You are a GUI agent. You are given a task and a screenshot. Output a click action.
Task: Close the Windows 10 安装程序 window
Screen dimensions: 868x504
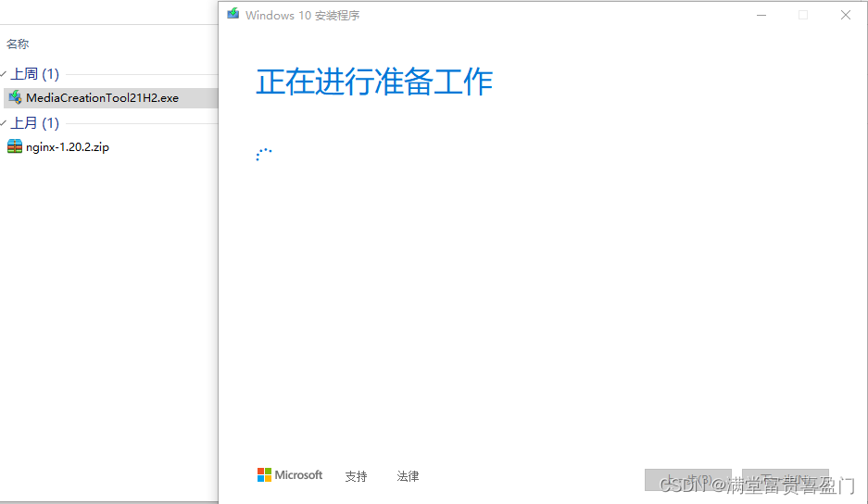pyautogui.click(x=845, y=16)
